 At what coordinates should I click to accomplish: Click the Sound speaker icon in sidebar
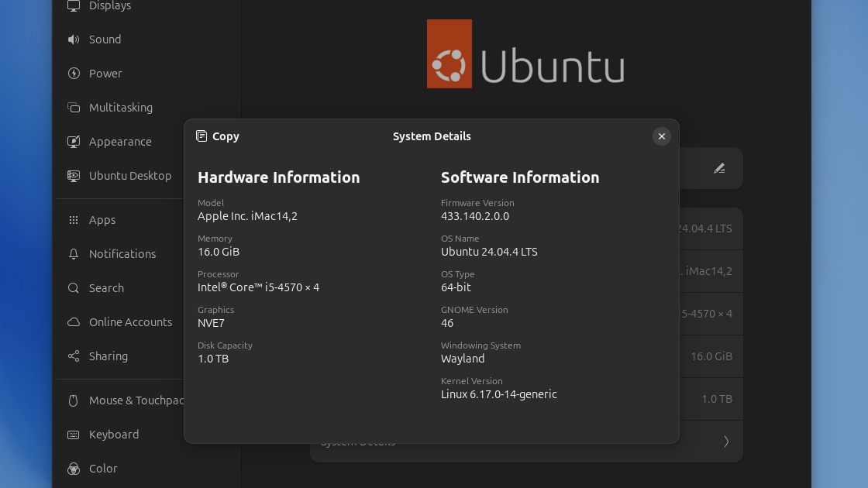pos(74,40)
